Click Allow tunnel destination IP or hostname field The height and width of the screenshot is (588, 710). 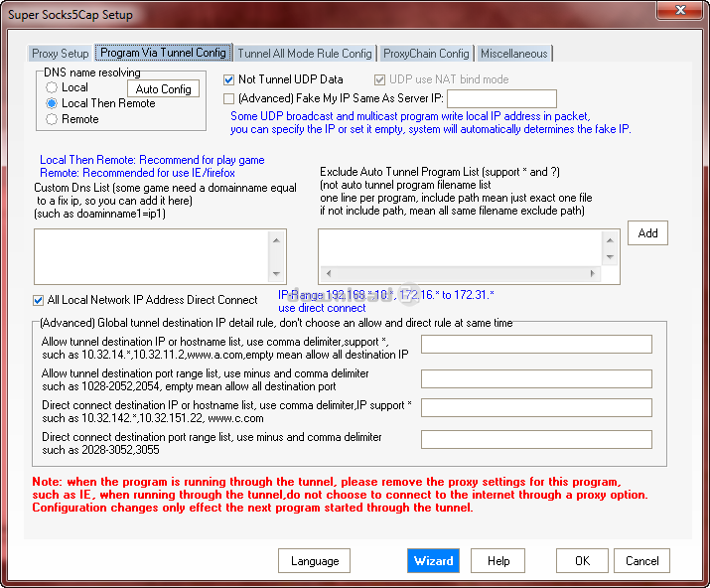536,345
